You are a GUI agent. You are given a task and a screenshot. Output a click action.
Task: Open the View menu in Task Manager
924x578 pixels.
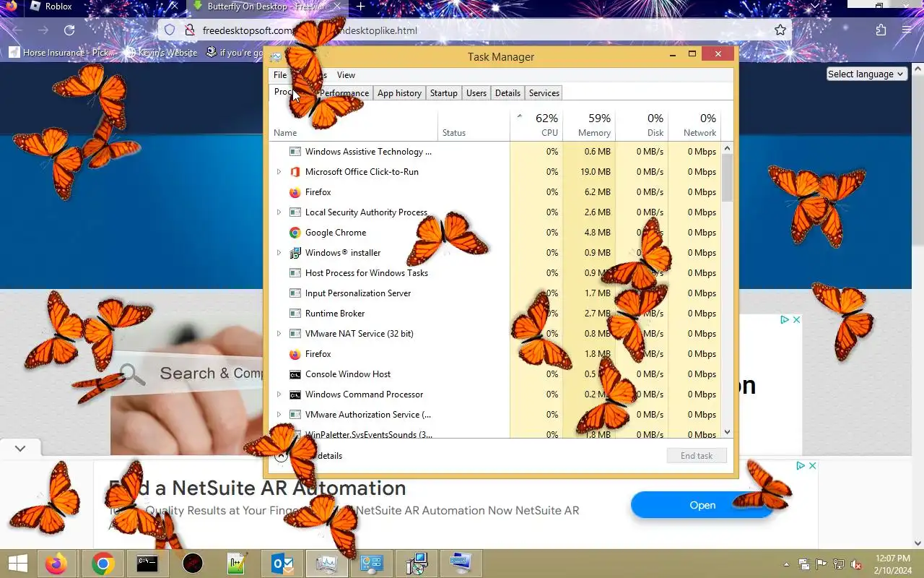[346, 75]
